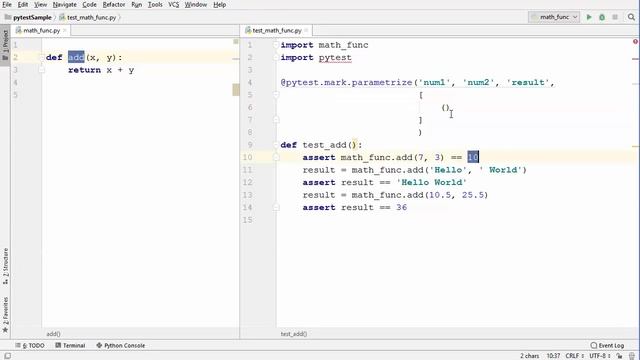Click the number 36 on line 14
Image resolution: width=640 pixels, height=360 pixels.
402,207
